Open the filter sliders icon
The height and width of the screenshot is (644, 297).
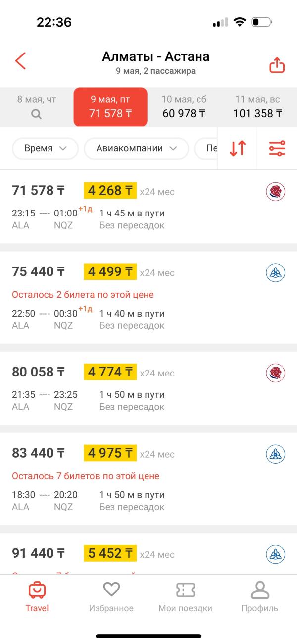277,148
